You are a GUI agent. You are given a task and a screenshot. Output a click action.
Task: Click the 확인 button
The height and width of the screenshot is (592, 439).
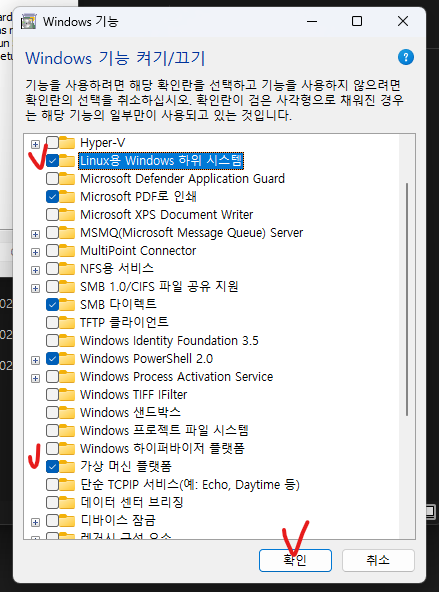pyautogui.click(x=295, y=560)
